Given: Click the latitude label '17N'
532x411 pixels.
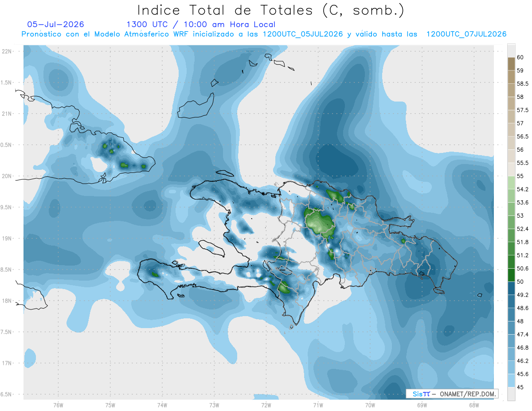Looking at the screenshot, I should click(x=7, y=364).
